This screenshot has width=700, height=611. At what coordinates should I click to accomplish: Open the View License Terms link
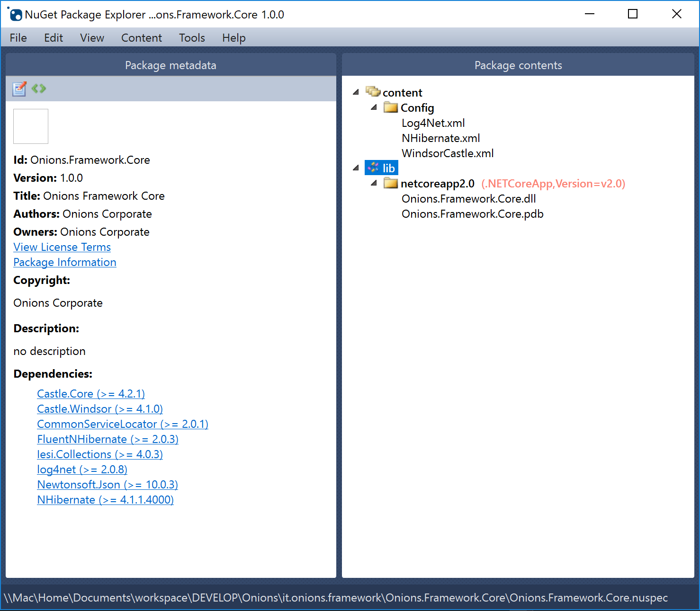[62, 247]
